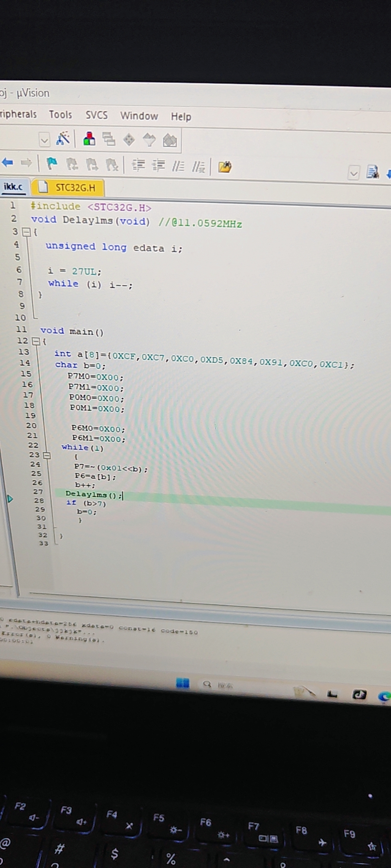Open the target selection dropdown arrow

[x=45, y=140]
